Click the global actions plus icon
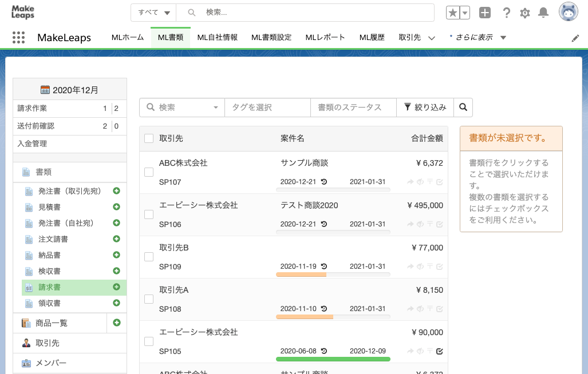Image resolution: width=588 pixels, height=374 pixels. tap(485, 13)
